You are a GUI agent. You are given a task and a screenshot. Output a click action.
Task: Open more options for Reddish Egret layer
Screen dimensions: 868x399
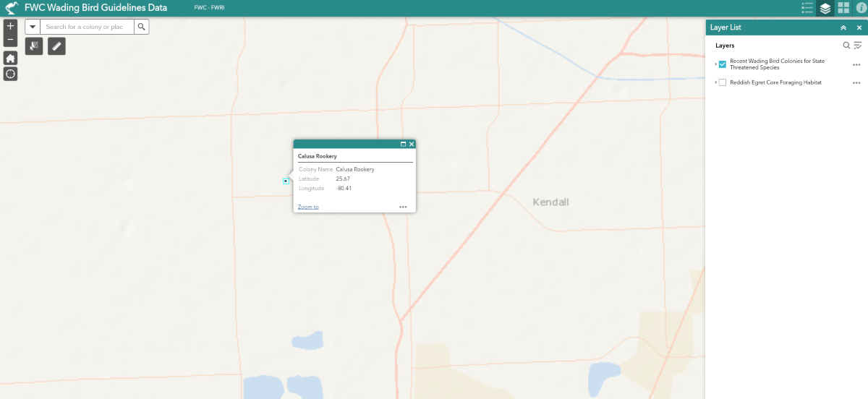click(856, 82)
